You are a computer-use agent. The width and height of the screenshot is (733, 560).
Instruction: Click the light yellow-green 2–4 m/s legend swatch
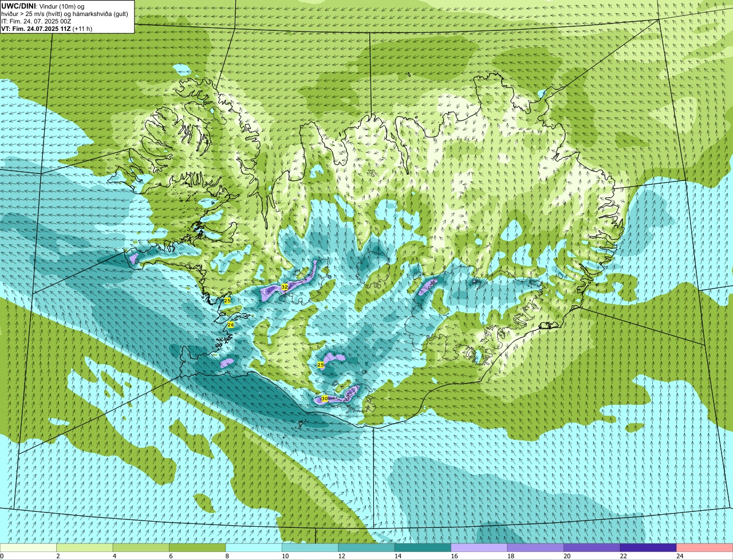(x=85, y=547)
